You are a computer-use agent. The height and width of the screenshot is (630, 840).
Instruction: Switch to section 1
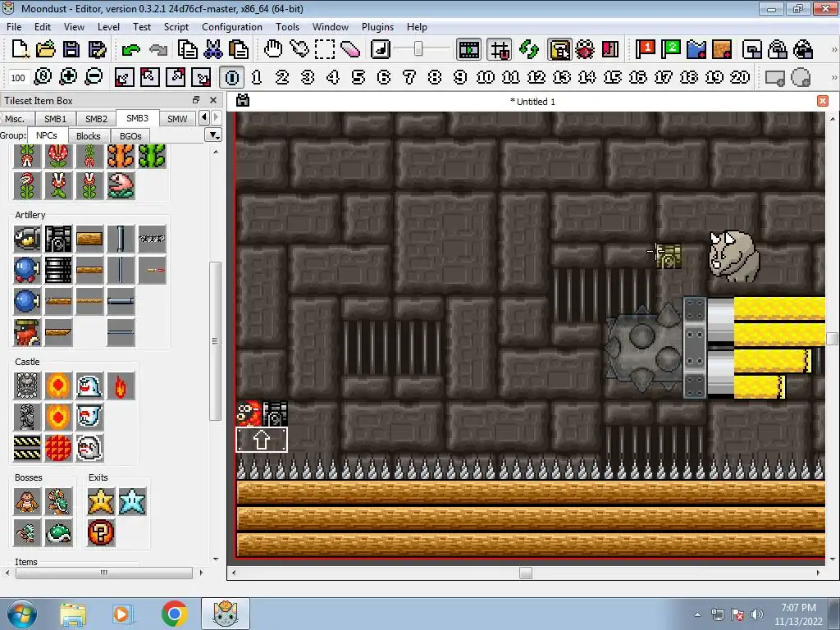257,77
